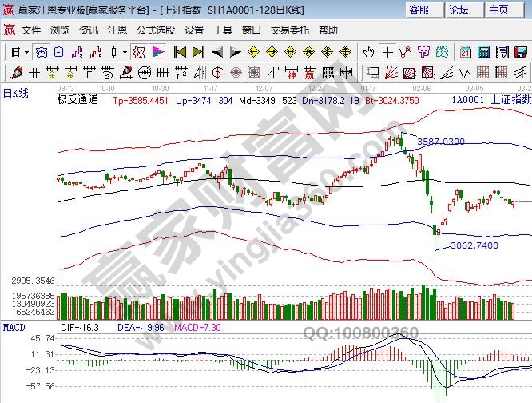This screenshot has height=403, width=532.
Task: Toggle the pink flag indicator button
Action: [158, 52]
